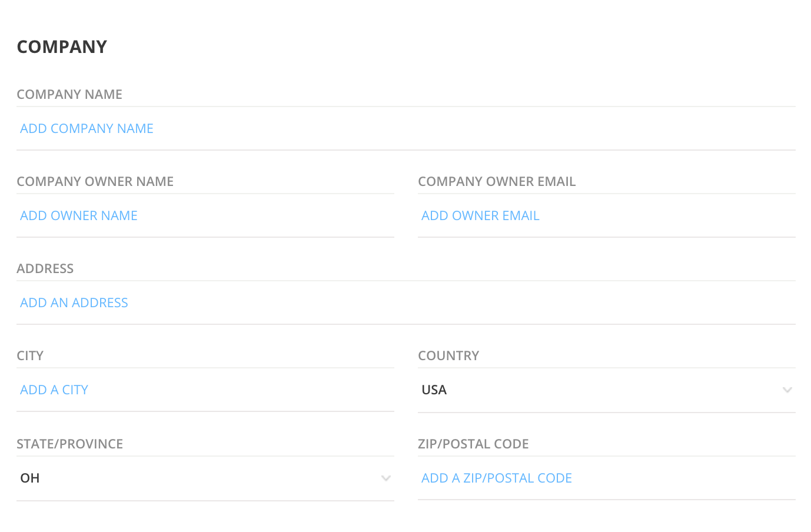Click the CITY field label
This screenshot has height=532, width=811.
click(30, 355)
